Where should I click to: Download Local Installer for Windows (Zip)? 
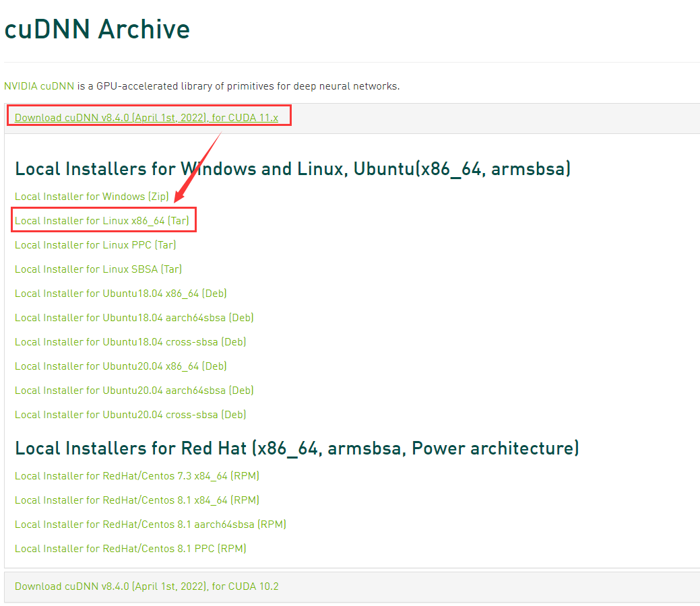(x=92, y=197)
